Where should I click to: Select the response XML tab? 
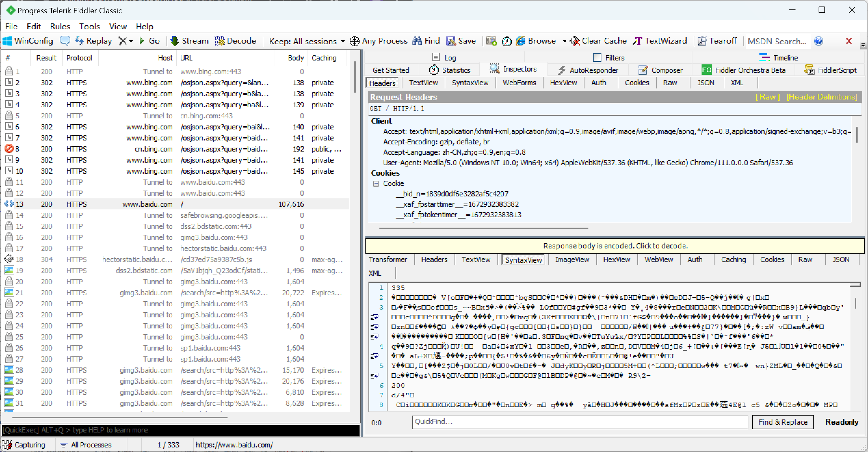(375, 273)
